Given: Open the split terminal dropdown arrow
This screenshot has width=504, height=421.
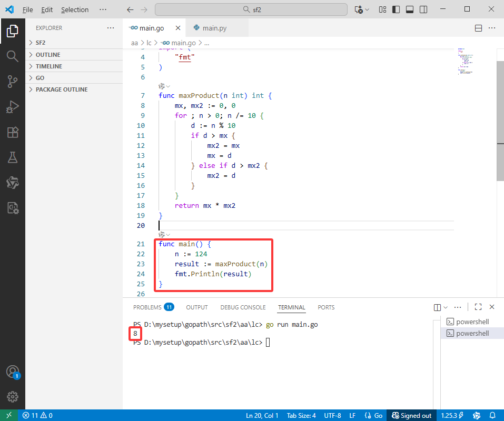Looking at the screenshot, I should (x=446, y=307).
